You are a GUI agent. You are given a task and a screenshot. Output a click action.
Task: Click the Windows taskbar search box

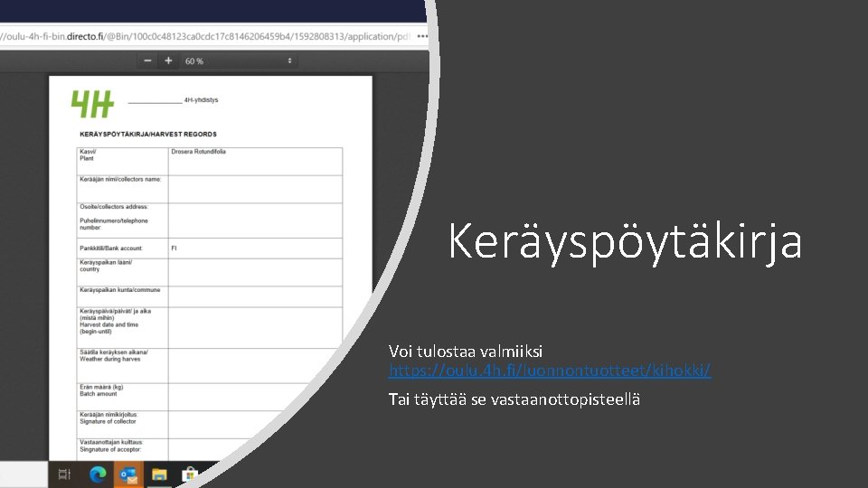[24, 474]
